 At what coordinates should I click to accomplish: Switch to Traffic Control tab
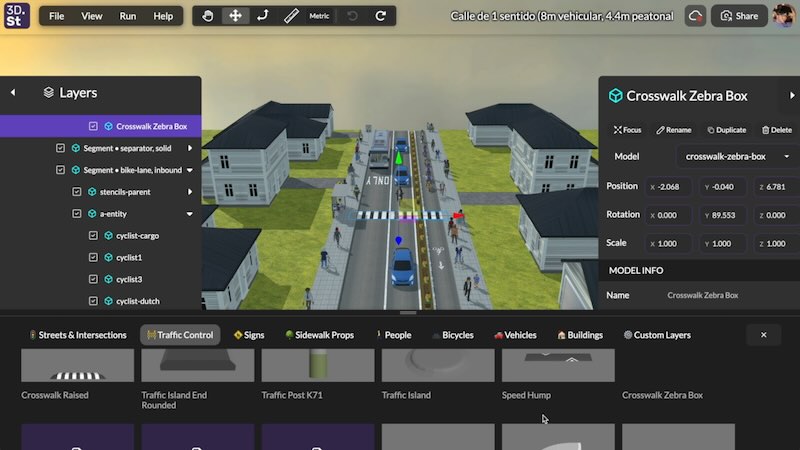pos(180,335)
